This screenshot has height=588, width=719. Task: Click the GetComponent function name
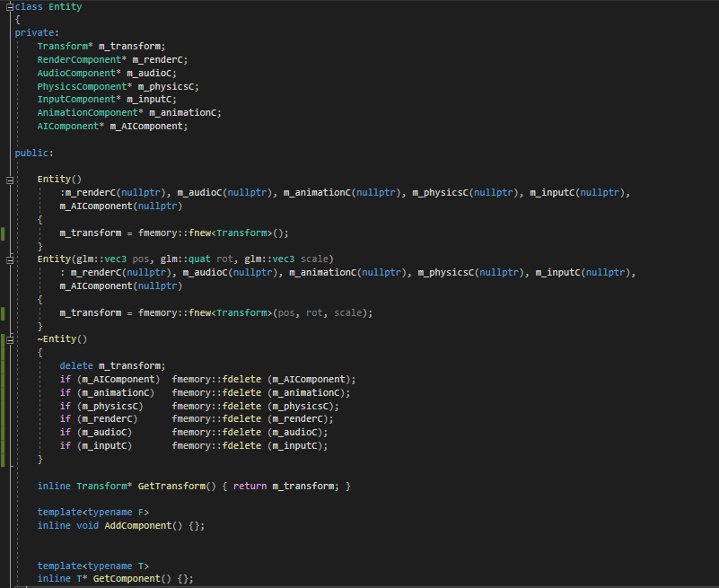127,578
